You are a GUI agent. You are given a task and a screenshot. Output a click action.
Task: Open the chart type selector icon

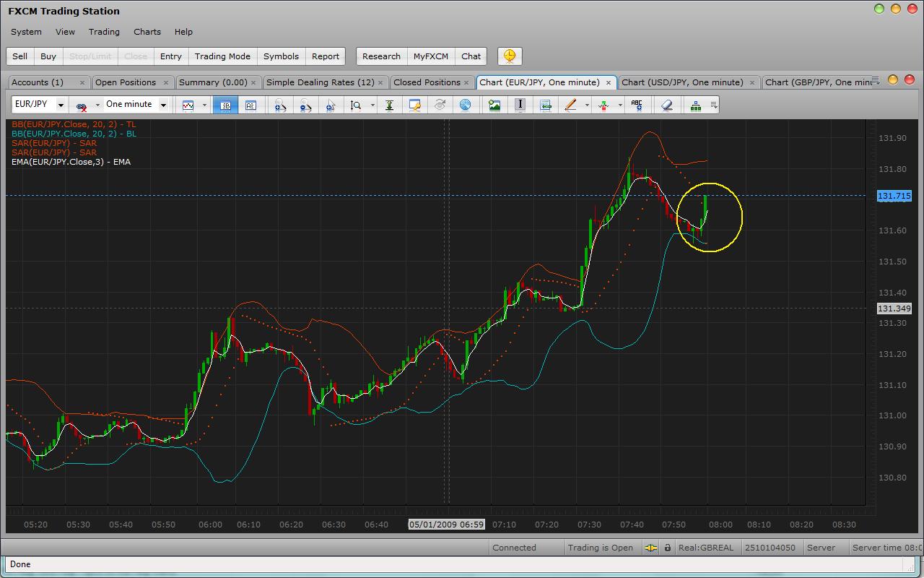[188, 105]
